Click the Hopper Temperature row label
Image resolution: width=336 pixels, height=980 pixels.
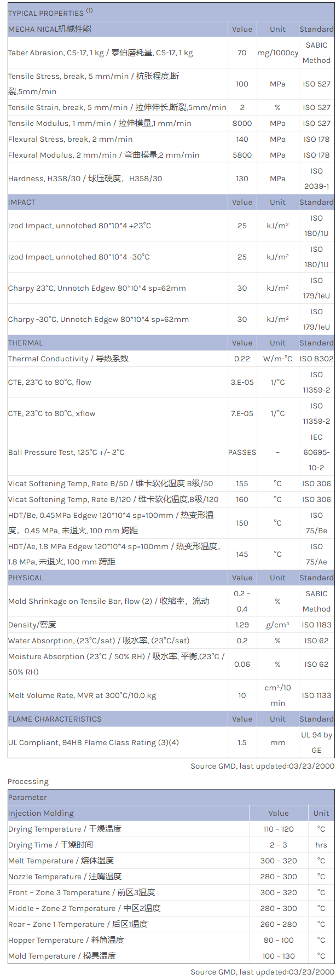click(66, 941)
